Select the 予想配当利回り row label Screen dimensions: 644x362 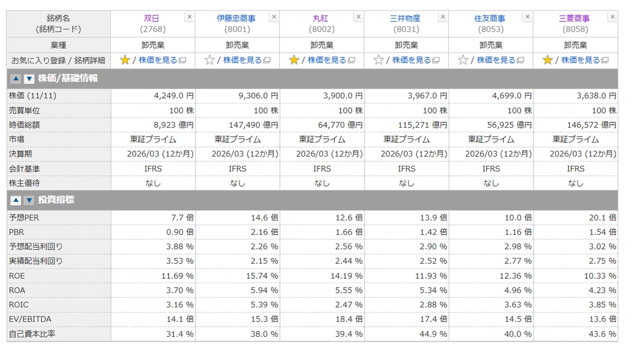tap(36, 247)
